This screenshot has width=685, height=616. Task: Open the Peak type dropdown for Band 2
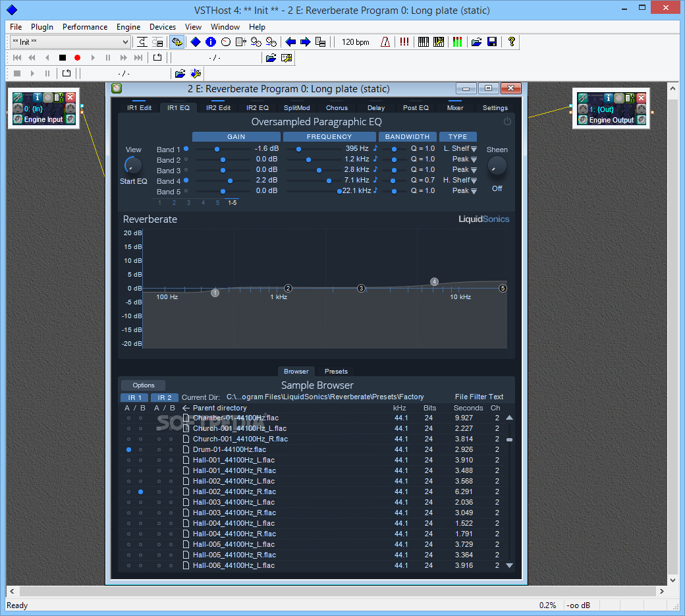point(474,160)
